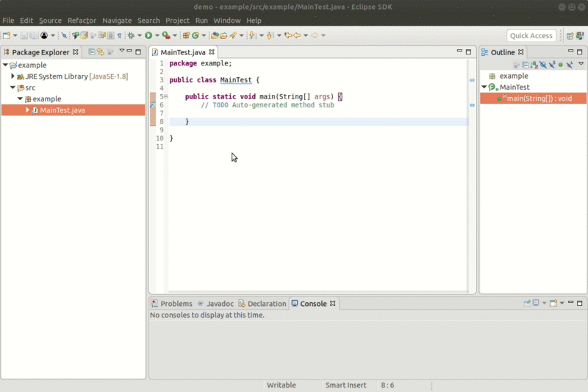Expand the MainTest.java tree node
The image size is (588, 392).
(27, 110)
